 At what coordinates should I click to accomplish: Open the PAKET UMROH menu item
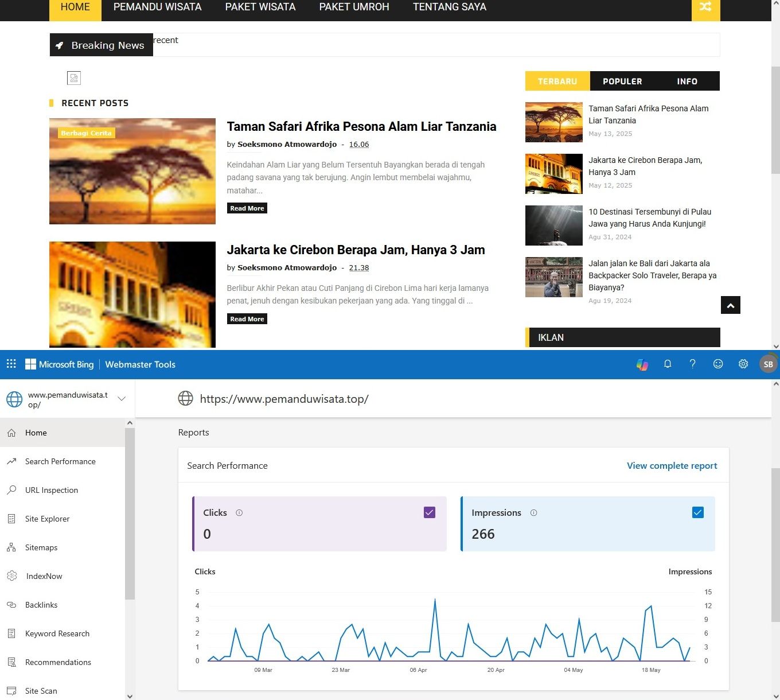(x=354, y=7)
